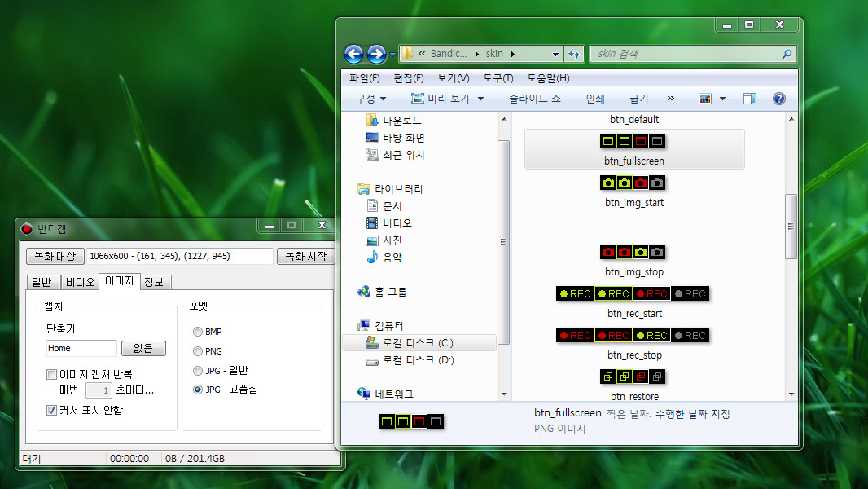Open the 문서 library

coord(384,206)
